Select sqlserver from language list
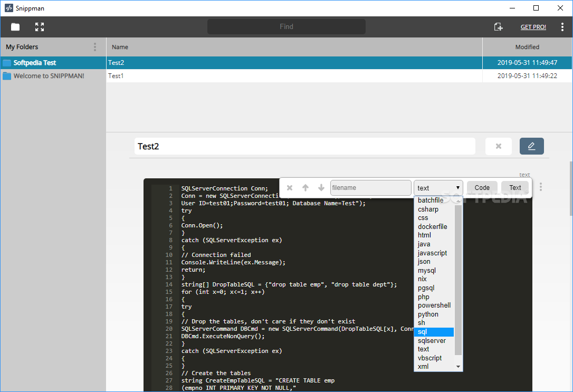 click(434, 340)
